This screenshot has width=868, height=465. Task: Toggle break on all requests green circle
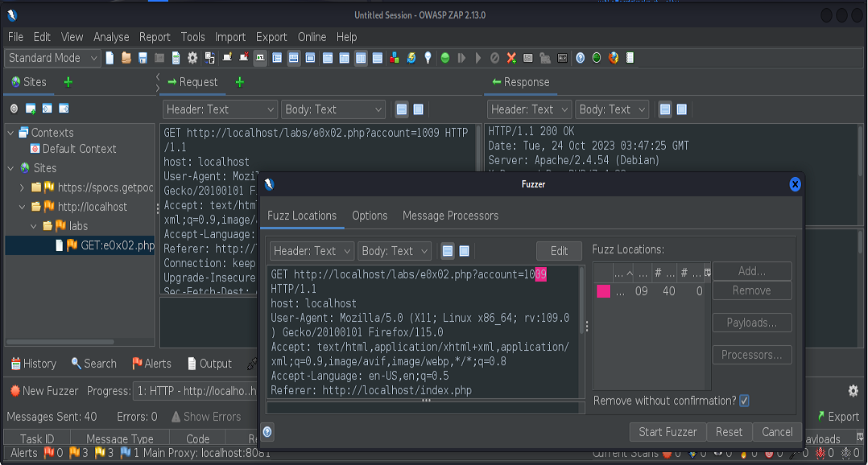[x=445, y=58]
